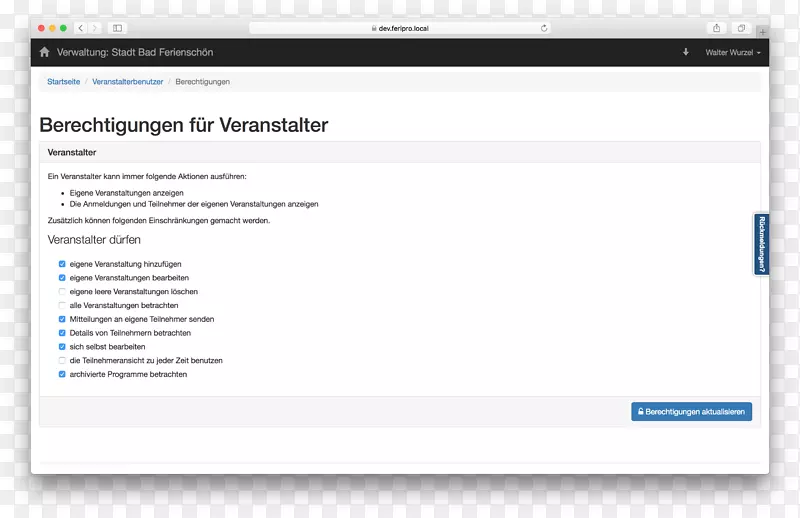Open the Rückmeldungen side tab
The height and width of the screenshot is (518, 800).
tap(761, 244)
